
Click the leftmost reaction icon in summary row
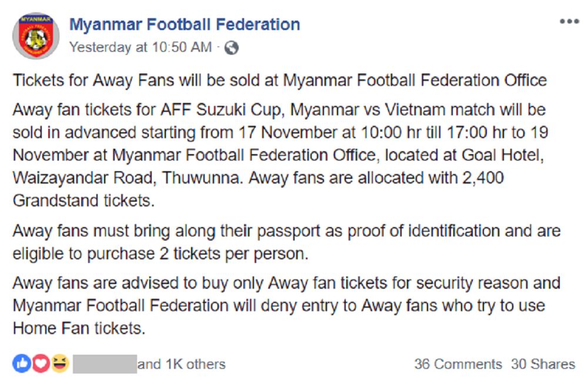pyautogui.click(x=22, y=364)
